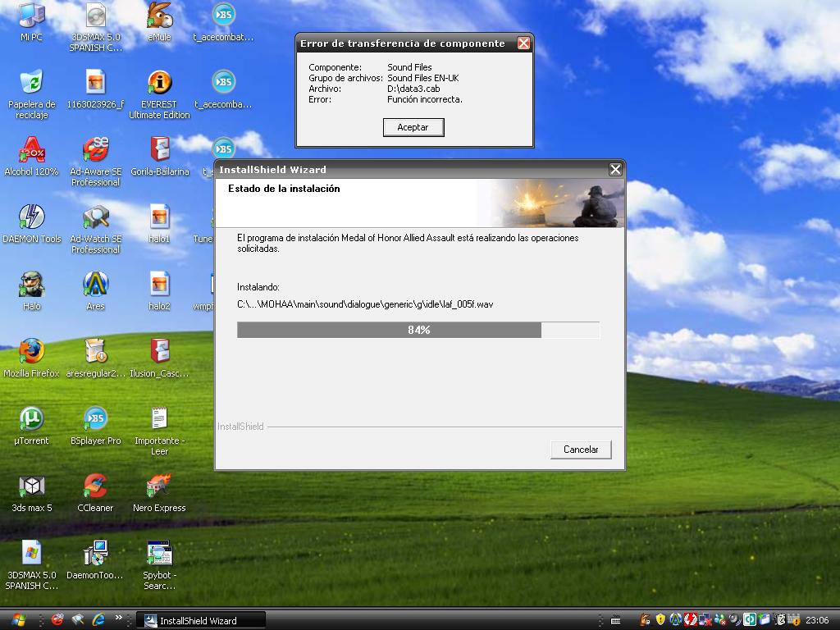Click the eMule tray icon

[x=645, y=620]
